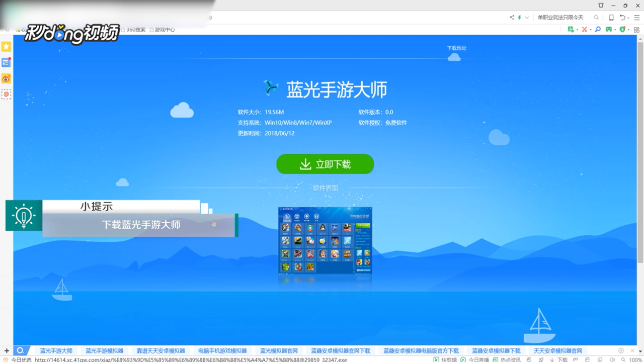
Task: Click the mobile phone icon in toolbar
Action: 611,18
